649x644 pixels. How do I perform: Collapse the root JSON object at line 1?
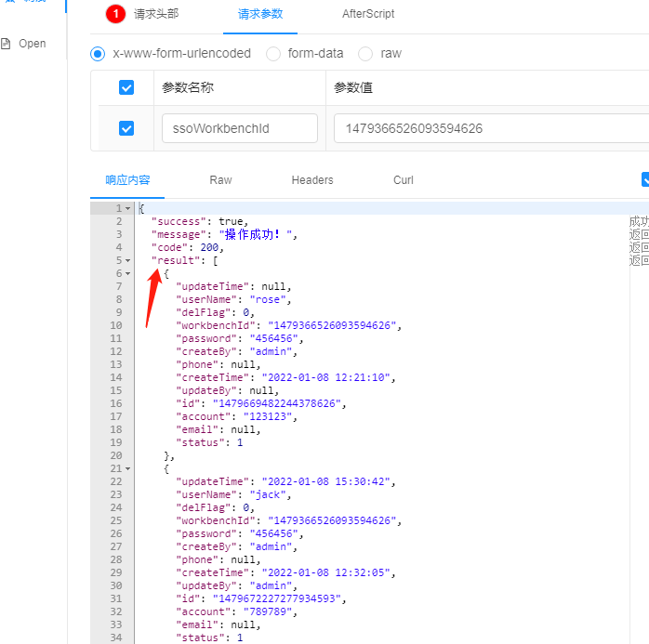click(128, 208)
